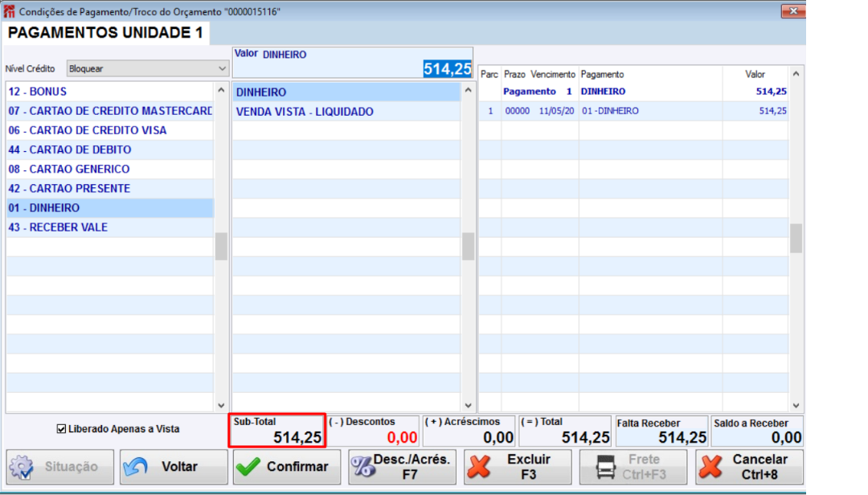The width and height of the screenshot is (868, 495).
Task: Click scroll-down arrow of the installments table
Action: pyautogui.click(x=796, y=405)
